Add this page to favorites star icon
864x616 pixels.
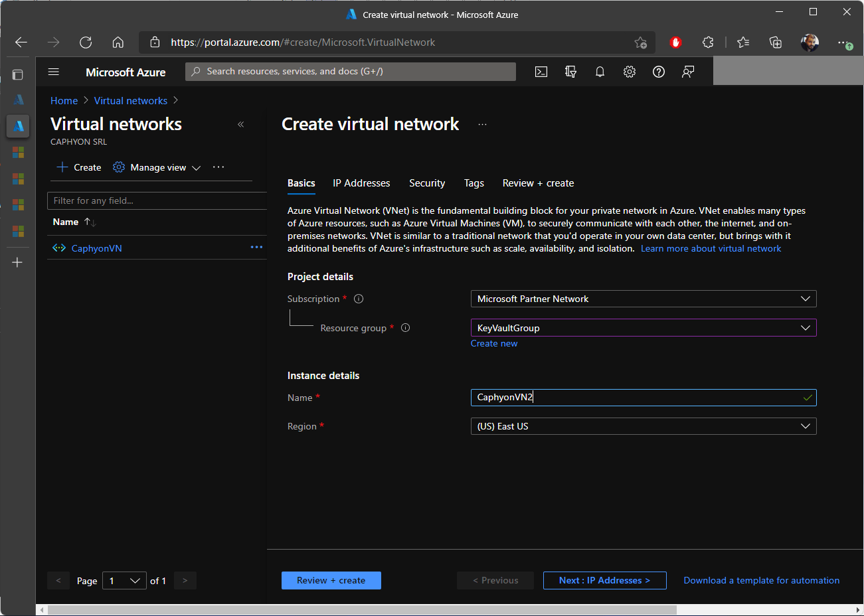[x=640, y=42]
